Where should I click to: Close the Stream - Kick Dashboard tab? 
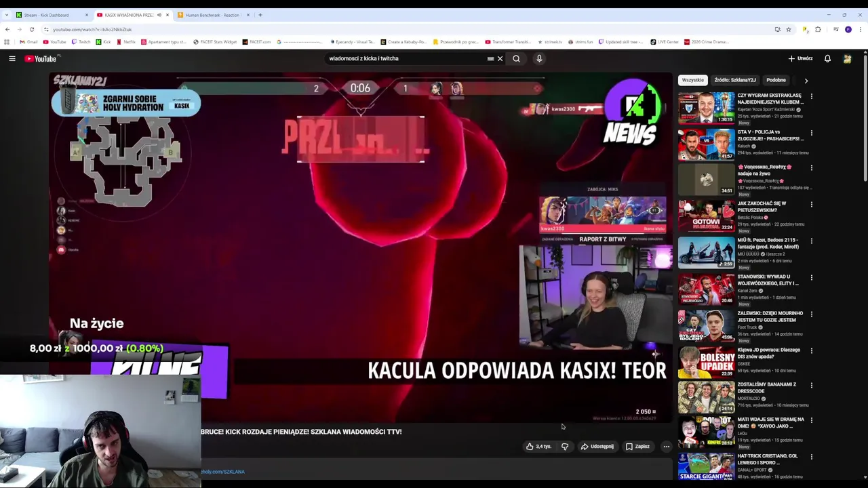[87, 15]
